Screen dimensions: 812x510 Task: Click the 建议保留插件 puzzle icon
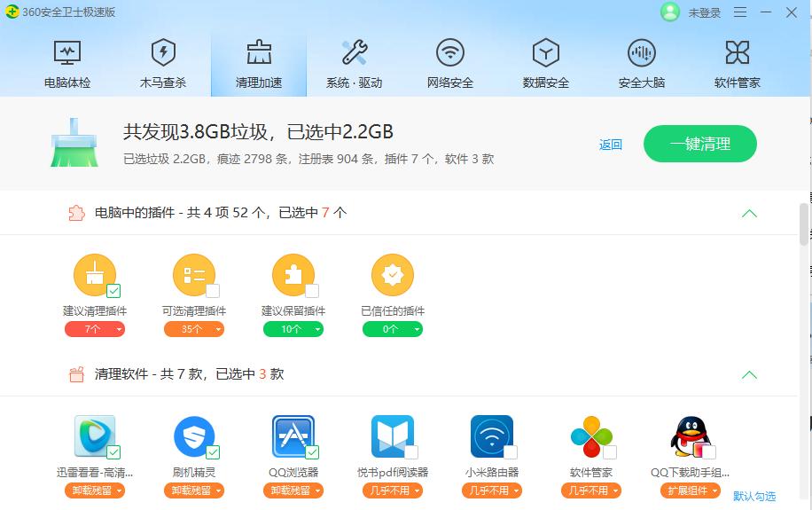(293, 275)
